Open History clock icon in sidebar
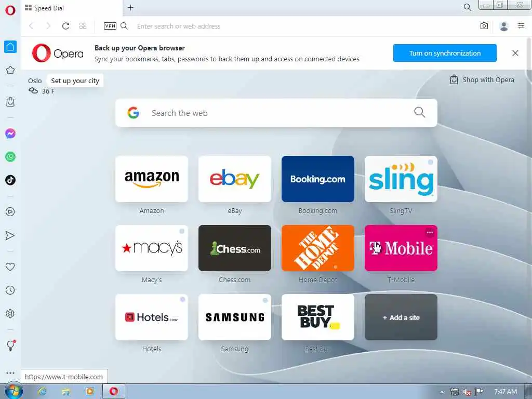Screen dimensions: 532x399 (x=10, y=290)
